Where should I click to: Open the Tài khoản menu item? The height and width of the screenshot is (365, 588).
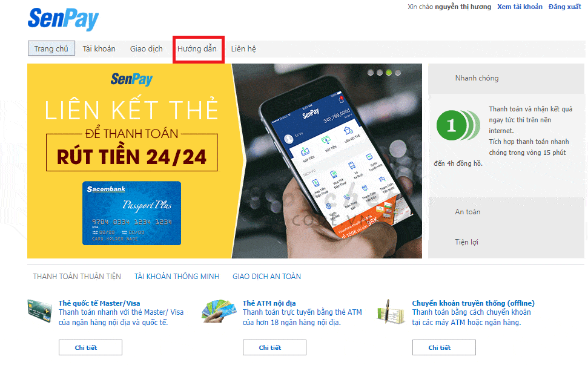coord(99,48)
